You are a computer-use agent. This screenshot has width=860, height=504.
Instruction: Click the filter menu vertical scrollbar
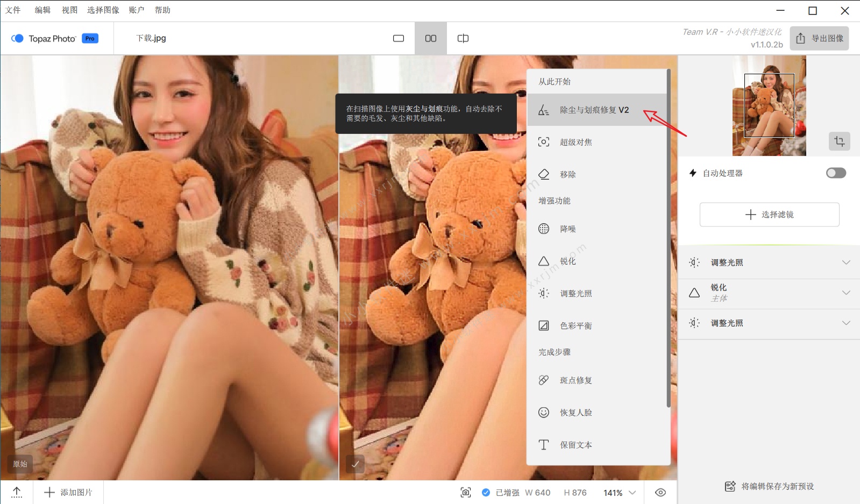(x=669, y=238)
